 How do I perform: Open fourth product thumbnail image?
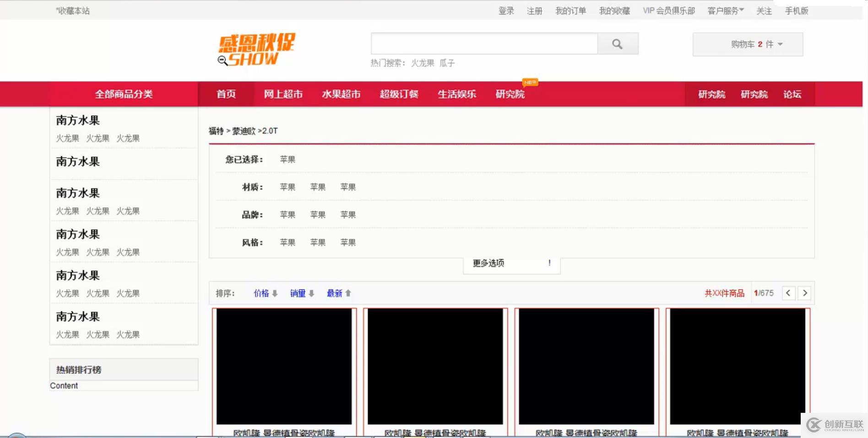[738, 366]
